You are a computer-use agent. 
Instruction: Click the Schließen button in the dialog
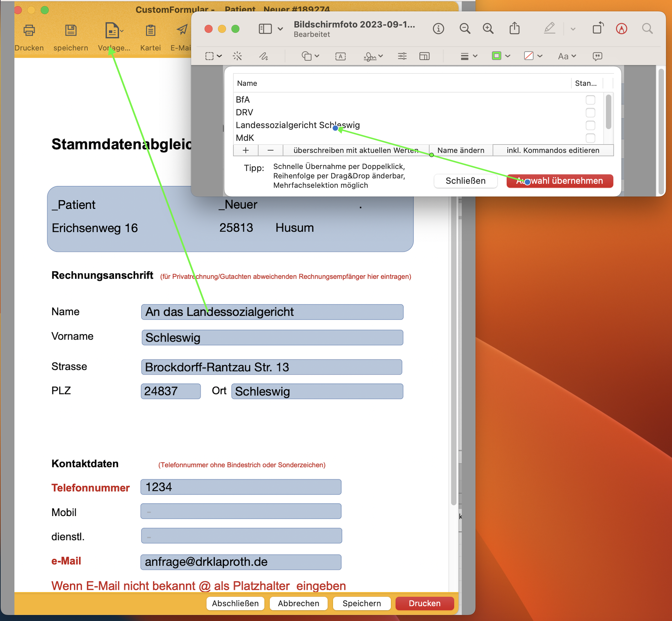(x=465, y=181)
